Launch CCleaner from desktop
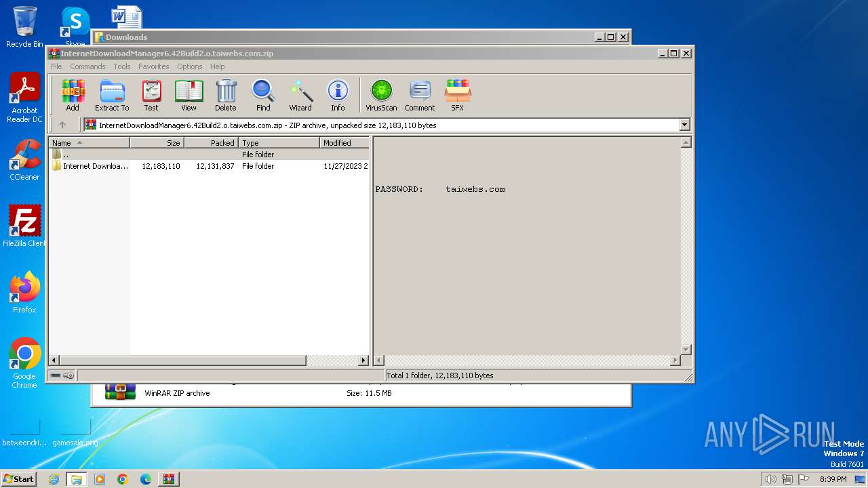 click(24, 160)
